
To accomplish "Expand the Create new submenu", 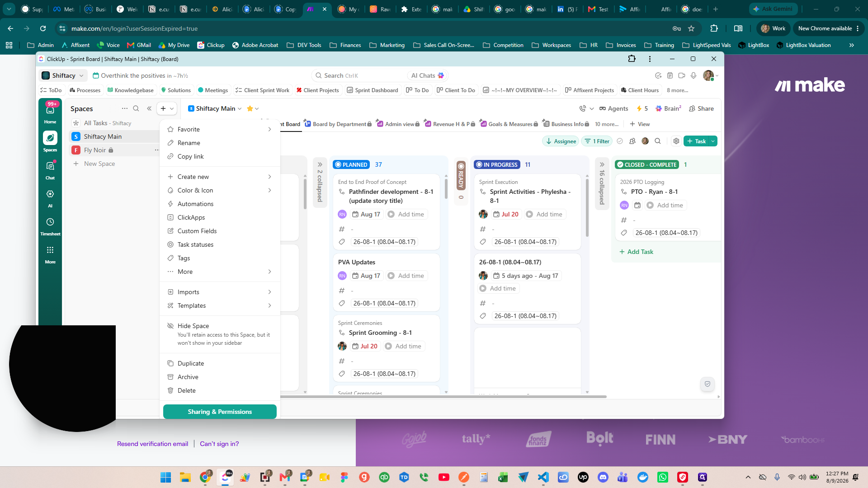I will coord(220,177).
